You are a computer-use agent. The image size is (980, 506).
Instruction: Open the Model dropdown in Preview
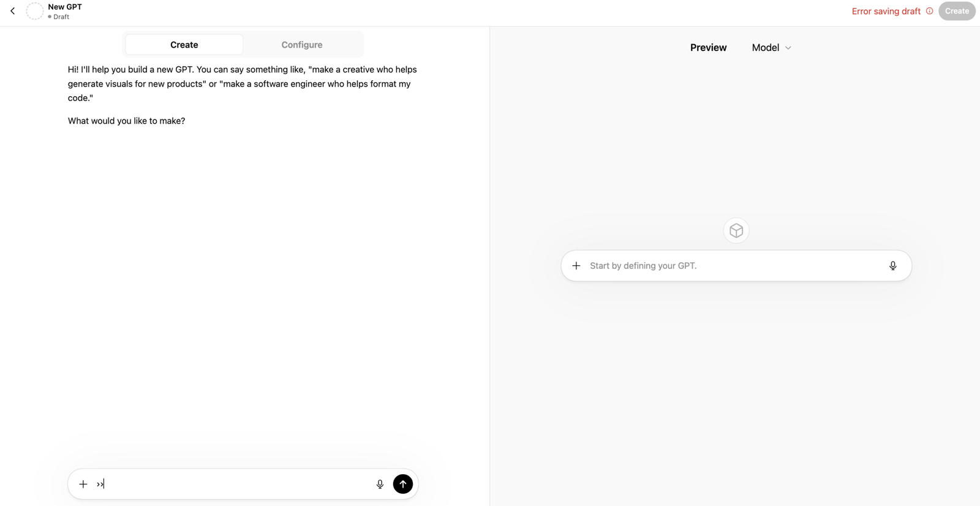point(772,48)
